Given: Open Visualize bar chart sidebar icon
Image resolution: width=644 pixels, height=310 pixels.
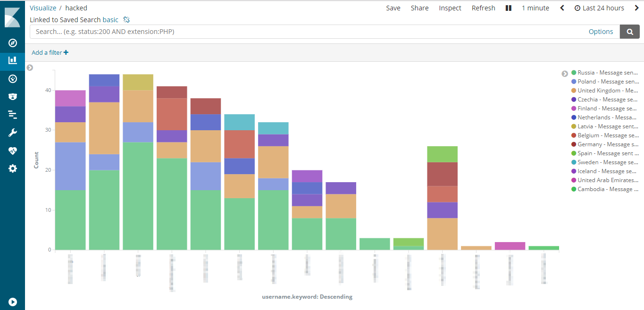Looking at the screenshot, I should tap(13, 60).
